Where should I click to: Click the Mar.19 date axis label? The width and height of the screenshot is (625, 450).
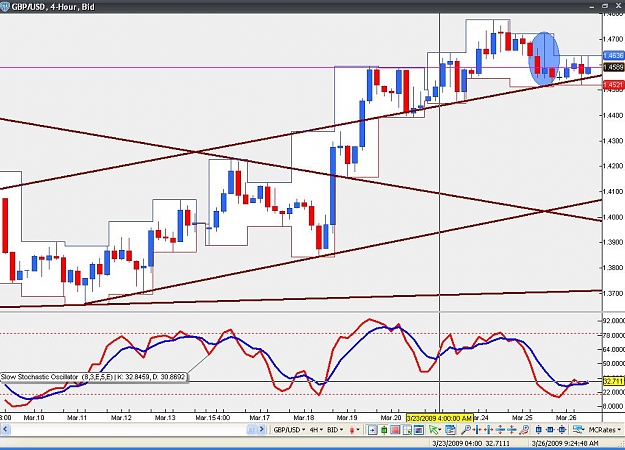tap(347, 418)
